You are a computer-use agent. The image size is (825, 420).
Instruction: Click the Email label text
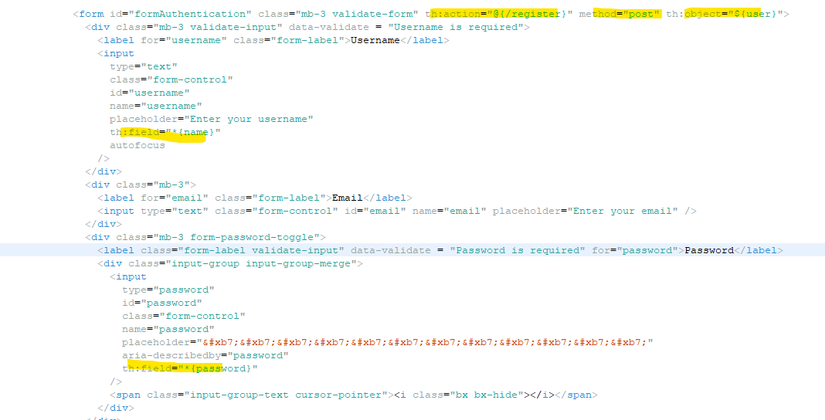click(347, 198)
